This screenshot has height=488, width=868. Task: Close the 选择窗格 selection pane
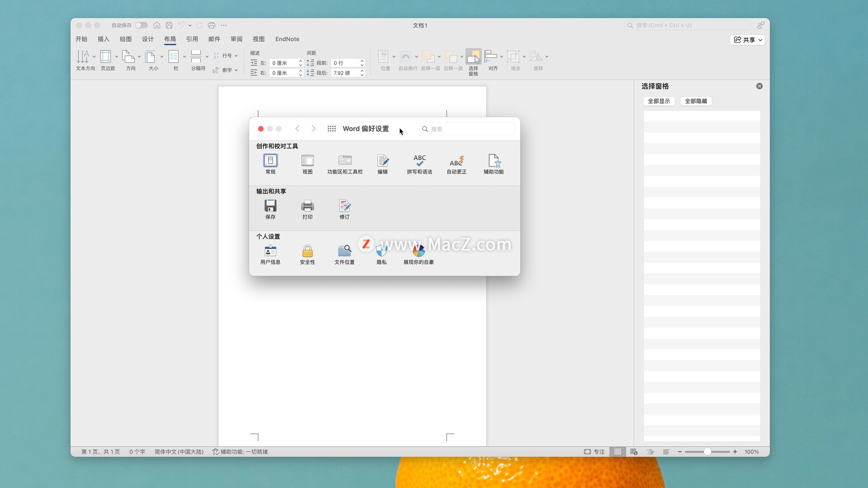[759, 86]
